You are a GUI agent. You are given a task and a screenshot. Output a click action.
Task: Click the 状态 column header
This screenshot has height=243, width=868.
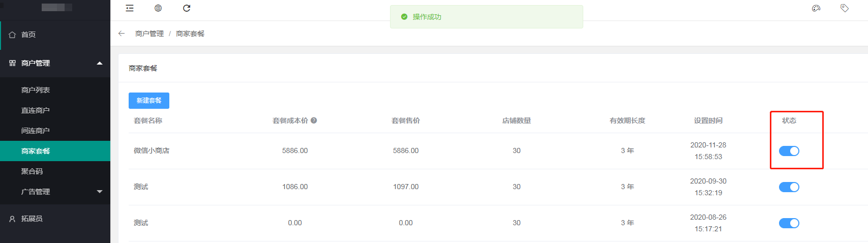coord(789,120)
